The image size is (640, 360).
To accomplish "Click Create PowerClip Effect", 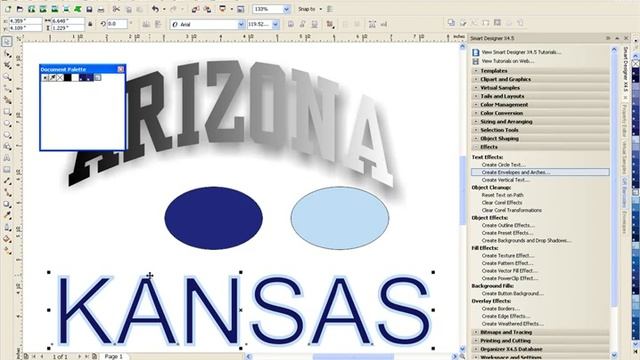I will tap(510, 278).
